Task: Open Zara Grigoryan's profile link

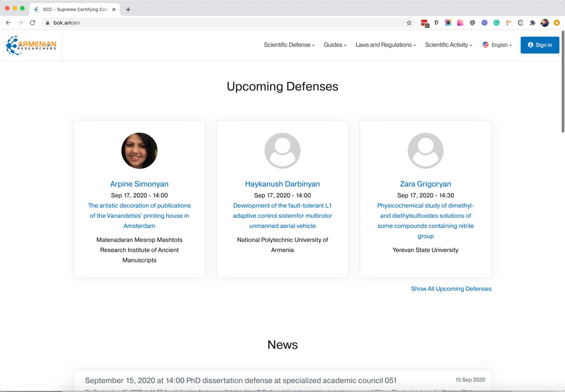Action: coord(426,184)
